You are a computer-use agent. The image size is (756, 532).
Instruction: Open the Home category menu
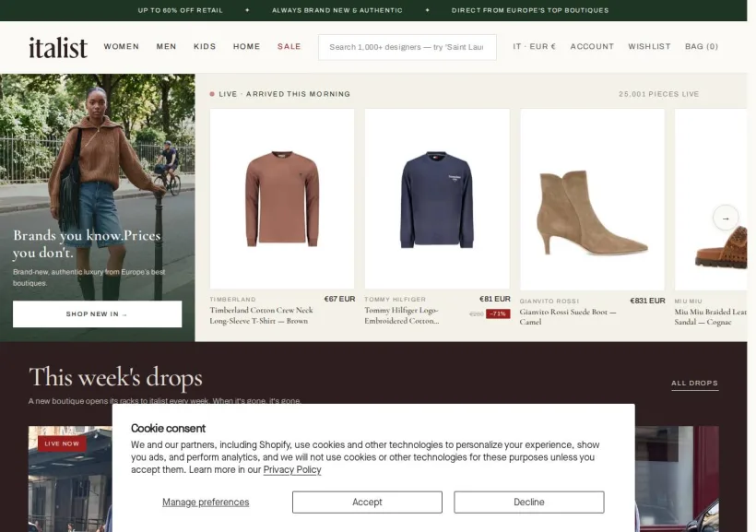pos(247,47)
